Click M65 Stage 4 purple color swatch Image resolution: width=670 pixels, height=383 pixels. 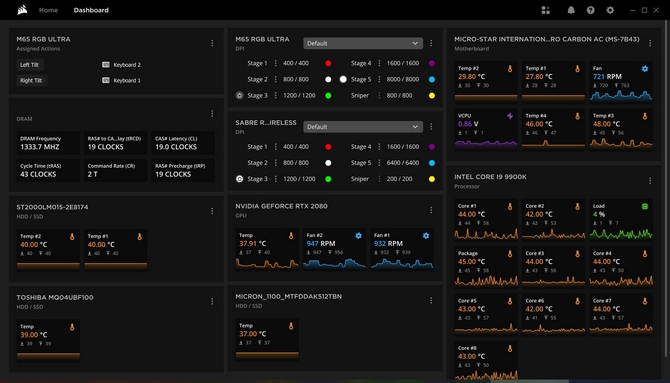[432, 63]
